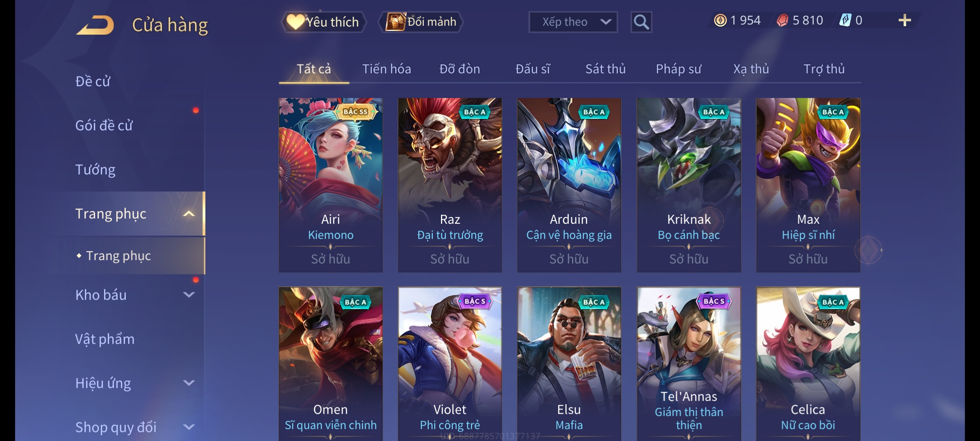
Task: Tap the gold coin balance icon
Action: click(720, 20)
